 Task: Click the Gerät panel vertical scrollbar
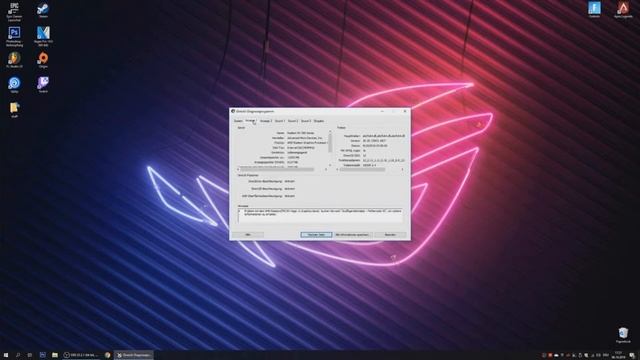click(330, 147)
